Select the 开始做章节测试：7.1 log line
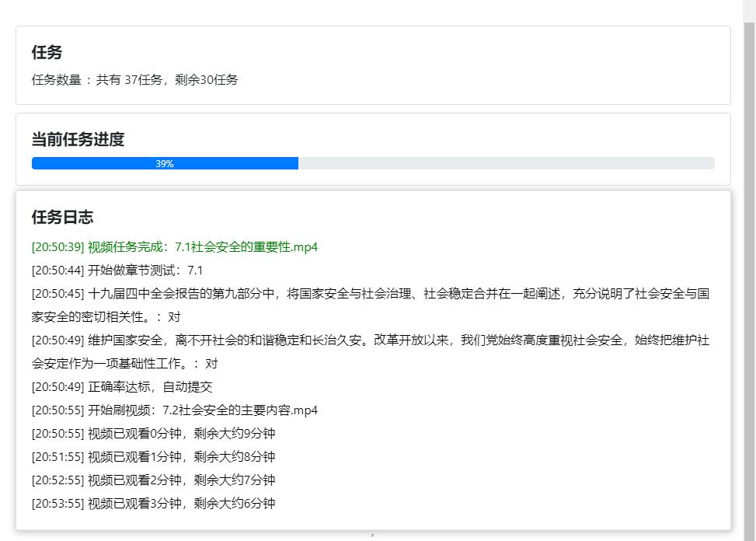This screenshot has width=756, height=541. tap(117, 270)
